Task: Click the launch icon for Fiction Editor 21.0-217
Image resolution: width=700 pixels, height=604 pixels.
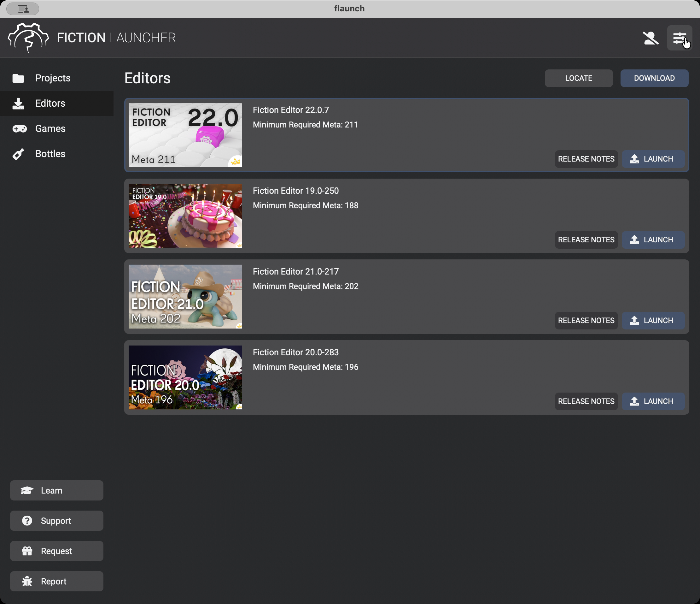Action: tap(634, 321)
